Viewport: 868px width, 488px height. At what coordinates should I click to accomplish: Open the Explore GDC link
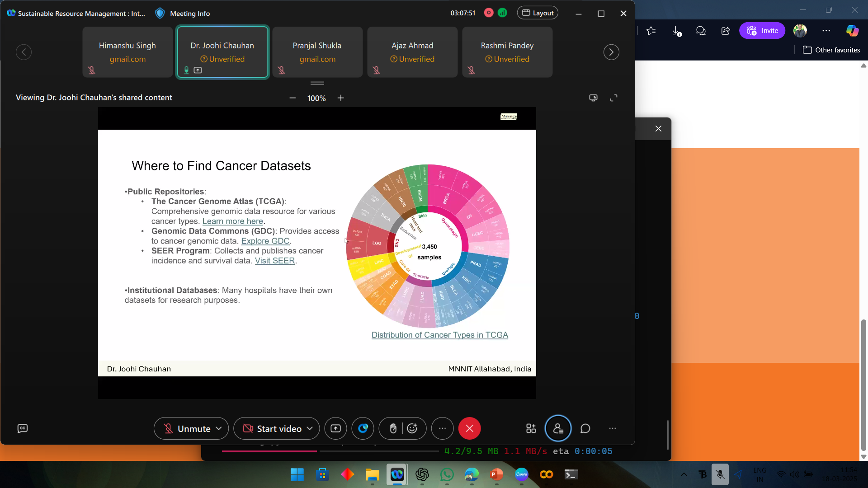(x=265, y=241)
